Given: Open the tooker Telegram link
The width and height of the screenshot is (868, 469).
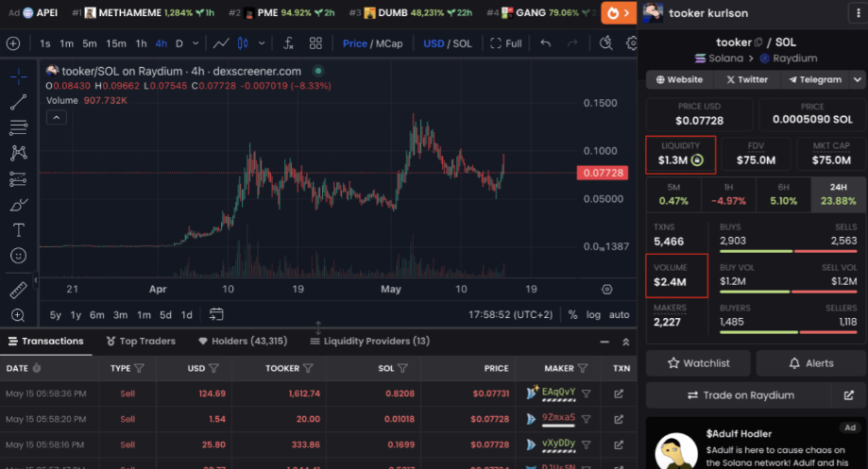Looking at the screenshot, I should pyautogui.click(x=815, y=79).
